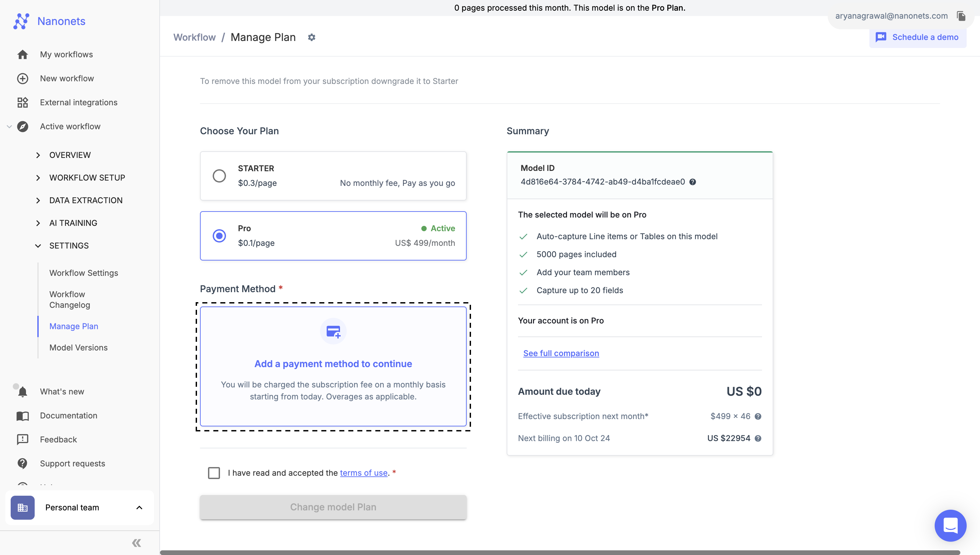
Task: Collapse the Active workflow chevron
Action: click(x=10, y=127)
